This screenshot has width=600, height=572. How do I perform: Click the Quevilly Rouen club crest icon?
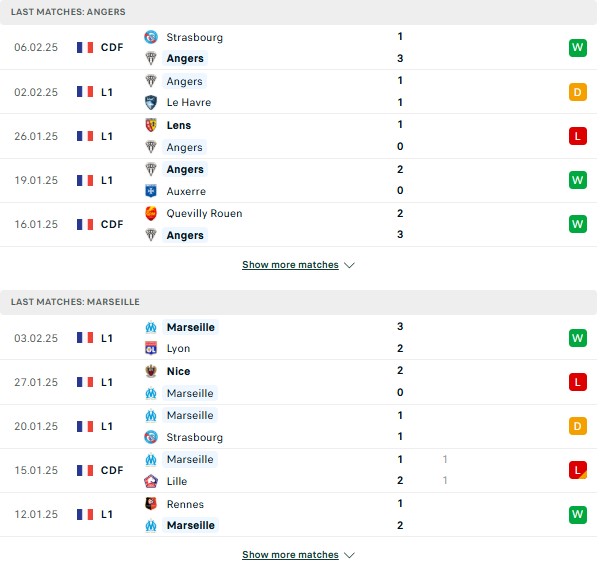tap(151, 213)
